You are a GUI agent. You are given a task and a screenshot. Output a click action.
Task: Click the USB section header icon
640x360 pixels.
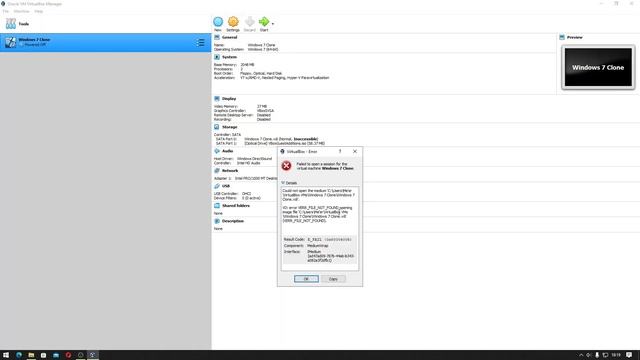click(217, 186)
